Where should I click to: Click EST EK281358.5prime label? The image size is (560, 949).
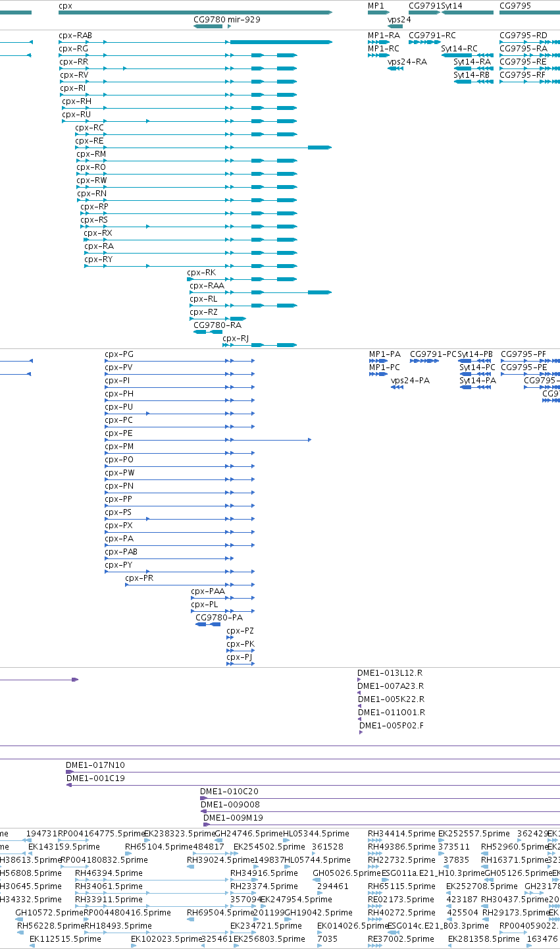482,939
